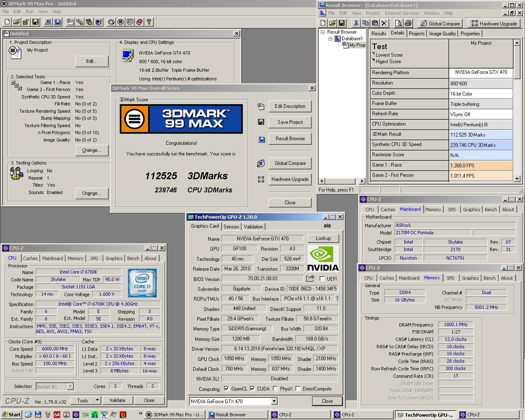Click the red 64 quick launch icon
The image size is (525, 420).
click(x=57, y=415)
